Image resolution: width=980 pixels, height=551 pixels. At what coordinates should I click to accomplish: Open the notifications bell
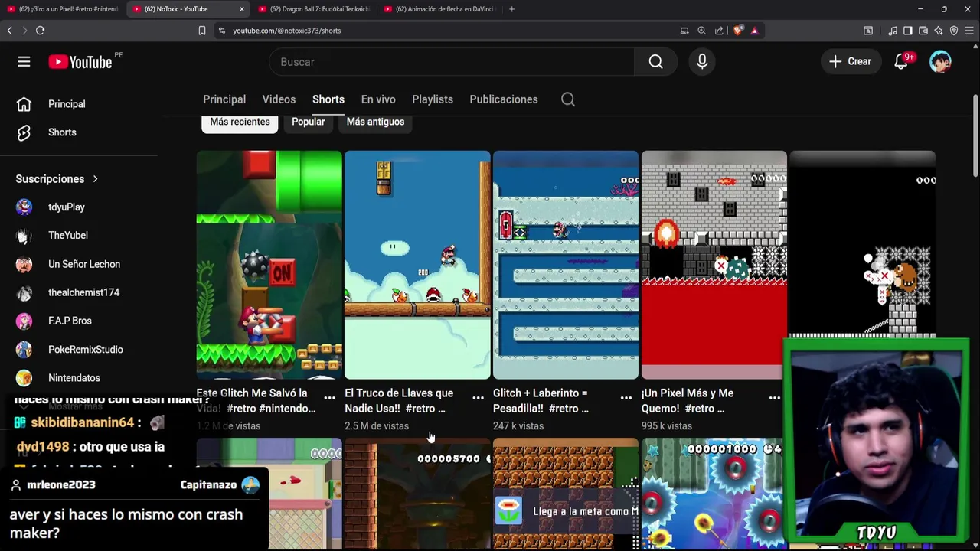tap(901, 62)
